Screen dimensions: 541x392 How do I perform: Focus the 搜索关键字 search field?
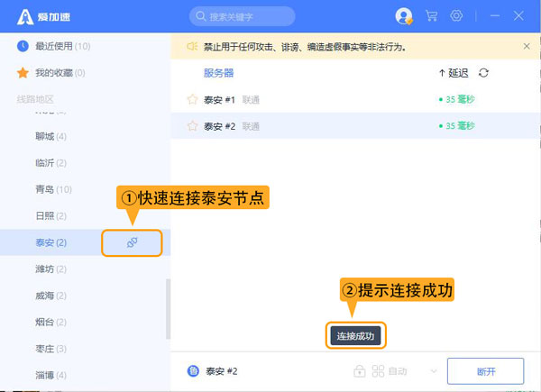click(243, 16)
